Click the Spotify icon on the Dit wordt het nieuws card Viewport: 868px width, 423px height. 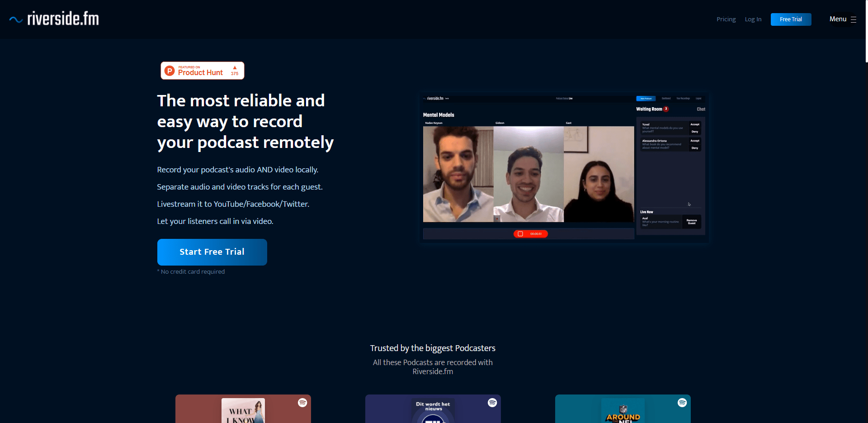(492, 403)
